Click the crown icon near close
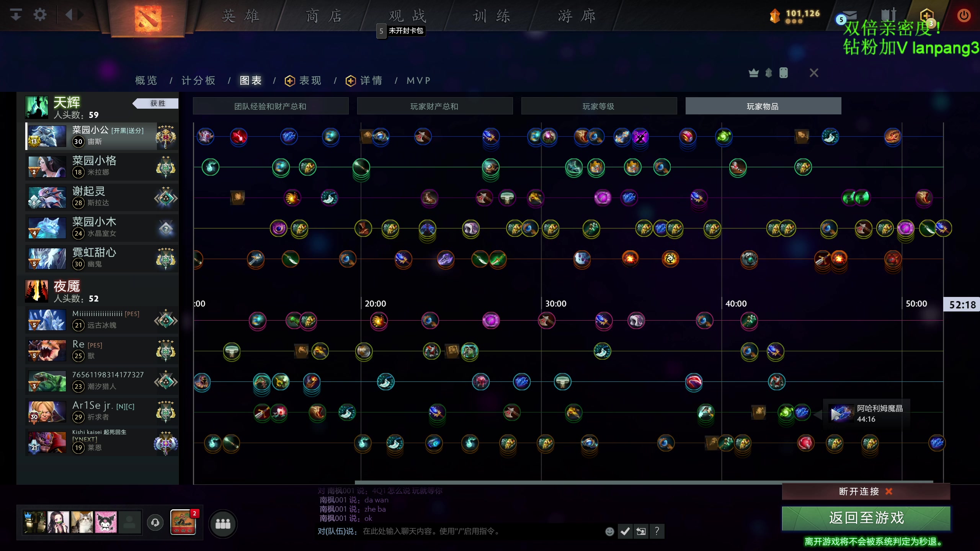This screenshot has height=551, width=980. pyautogui.click(x=753, y=73)
